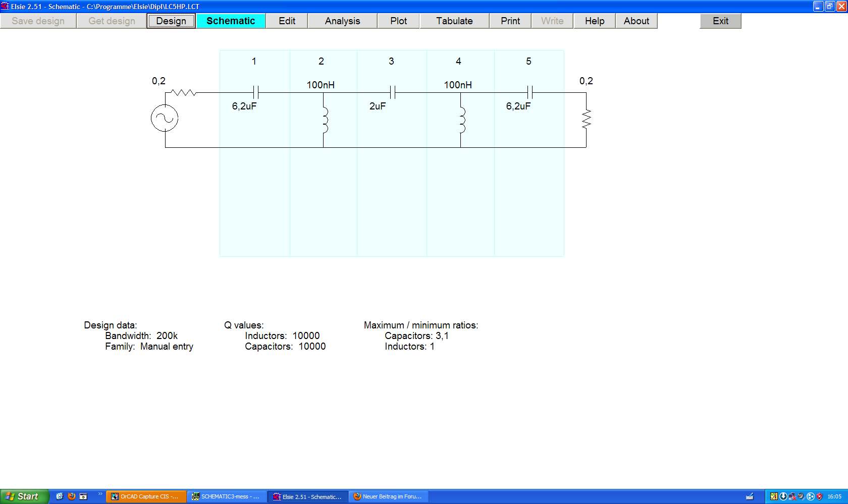
Task: Click the 16:05 taskbar clock
Action: tap(834, 496)
